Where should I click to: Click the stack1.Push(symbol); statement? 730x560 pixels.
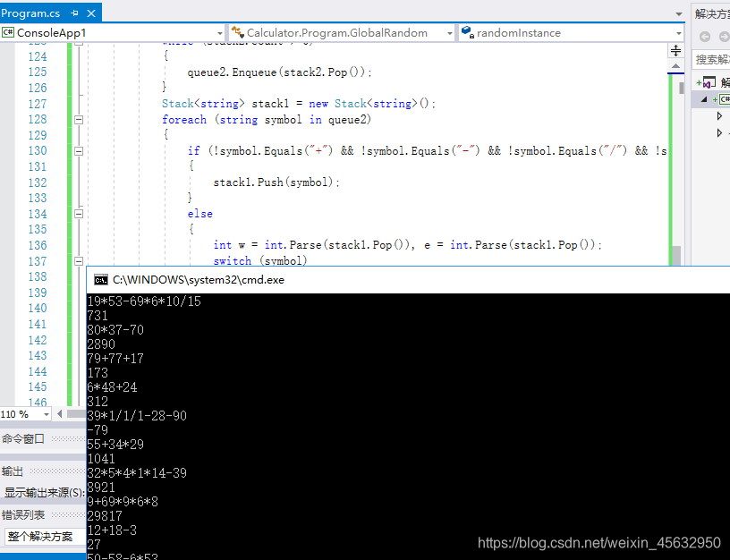(276, 182)
